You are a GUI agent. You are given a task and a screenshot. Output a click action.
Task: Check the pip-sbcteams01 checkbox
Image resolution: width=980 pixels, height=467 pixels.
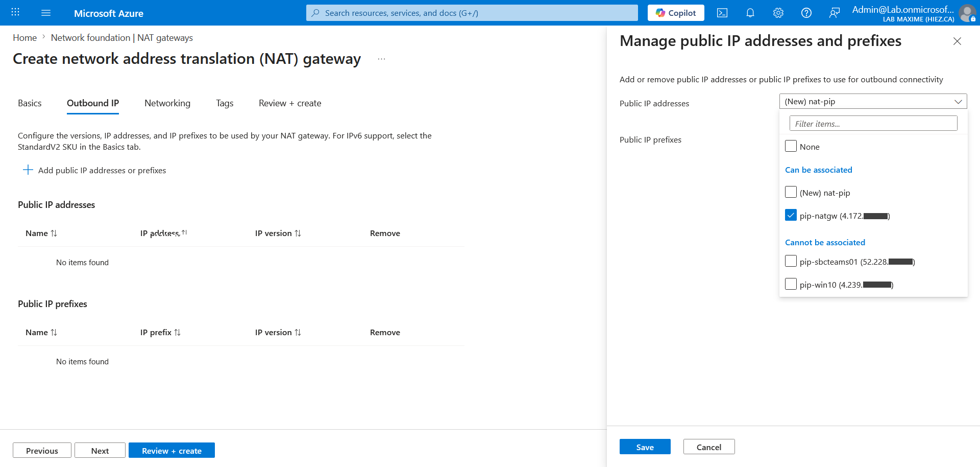point(791,261)
